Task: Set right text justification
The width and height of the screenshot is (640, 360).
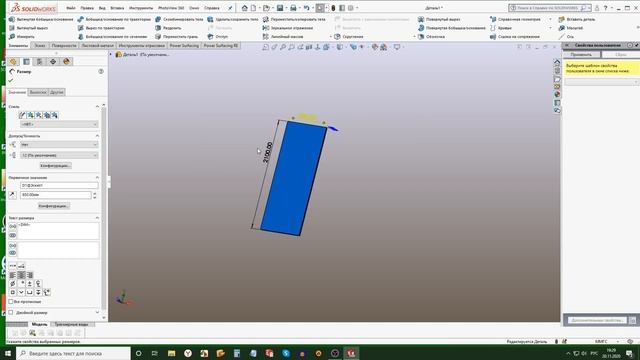Action: [30, 275]
